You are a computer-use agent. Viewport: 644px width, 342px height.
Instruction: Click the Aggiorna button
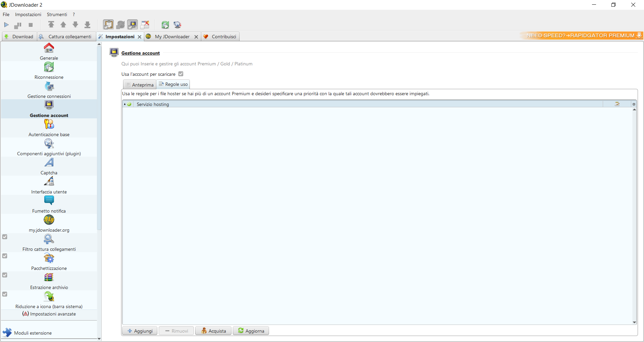pos(251,331)
